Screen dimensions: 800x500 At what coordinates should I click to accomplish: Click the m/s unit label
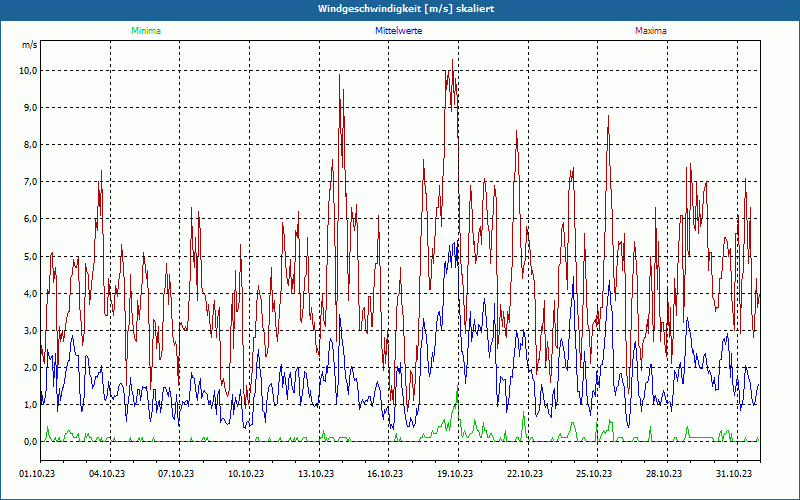[30, 45]
